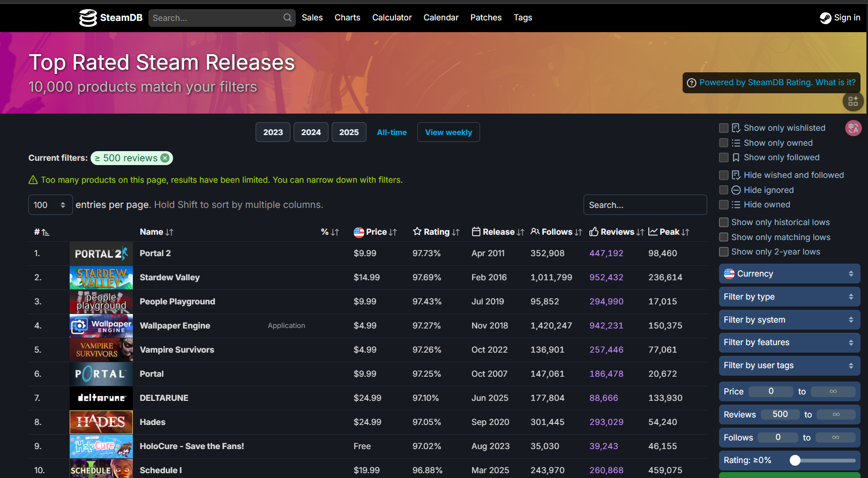
Task: Click the pink translate extension icon
Action: 853,128
